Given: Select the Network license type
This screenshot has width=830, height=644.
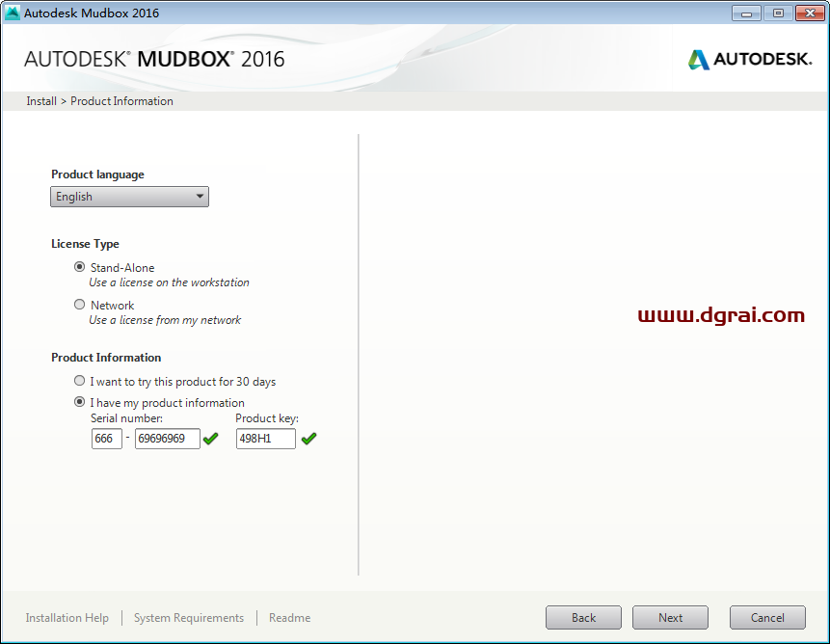Looking at the screenshot, I should 79,305.
